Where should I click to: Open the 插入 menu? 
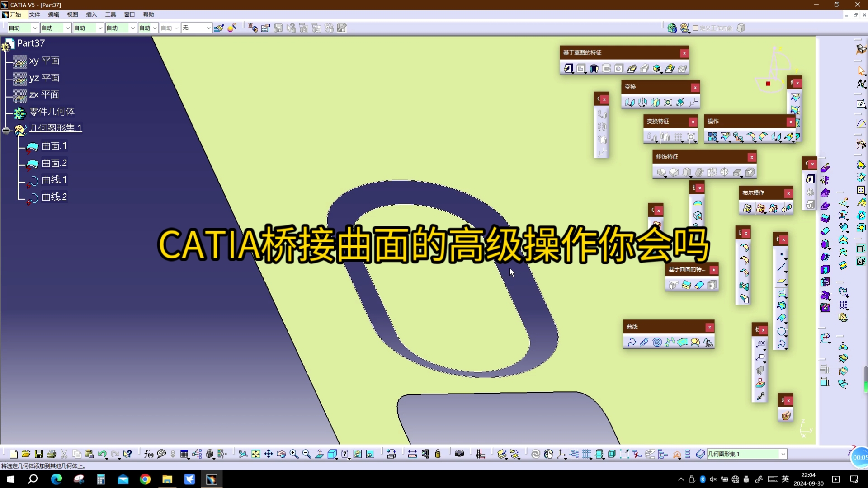click(x=92, y=14)
